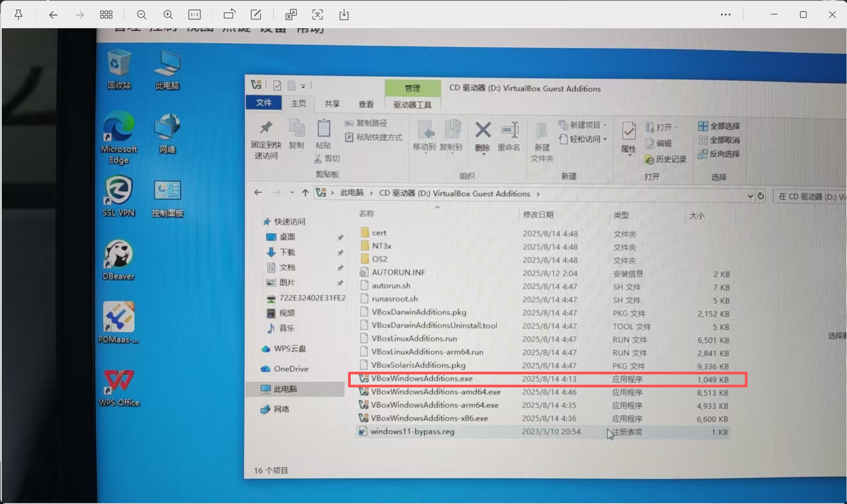Expand the address bar history dropdown arrow
The image size is (847, 504).
pyautogui.click(x=750, y=196)
